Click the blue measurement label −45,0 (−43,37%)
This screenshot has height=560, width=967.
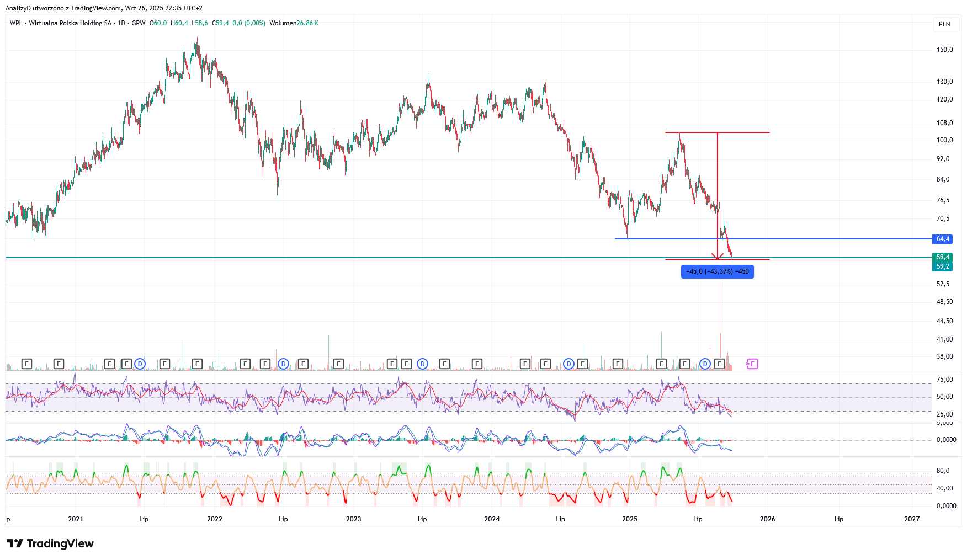point(717,271)
